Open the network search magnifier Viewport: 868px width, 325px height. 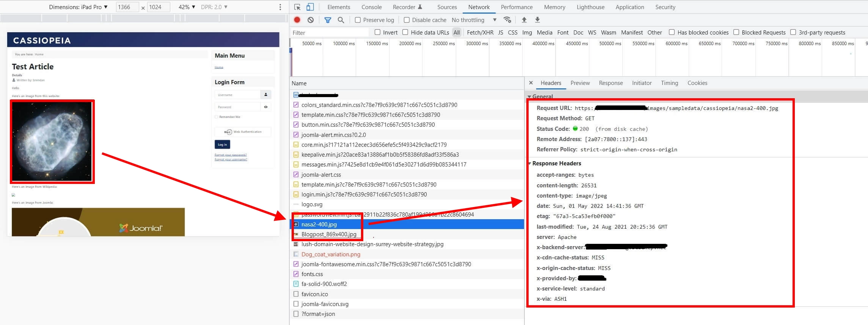(341, 20)
